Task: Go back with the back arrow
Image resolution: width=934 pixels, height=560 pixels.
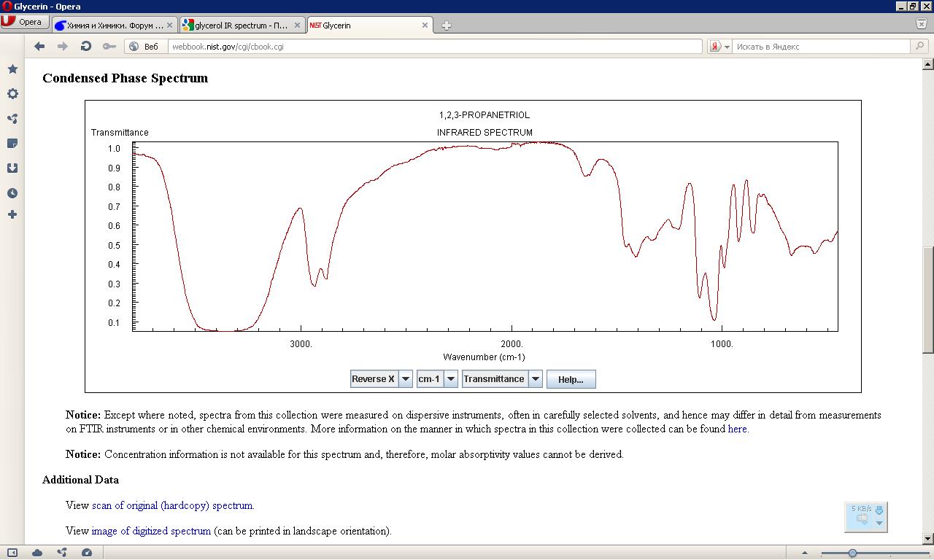Action: pos(39,47)
